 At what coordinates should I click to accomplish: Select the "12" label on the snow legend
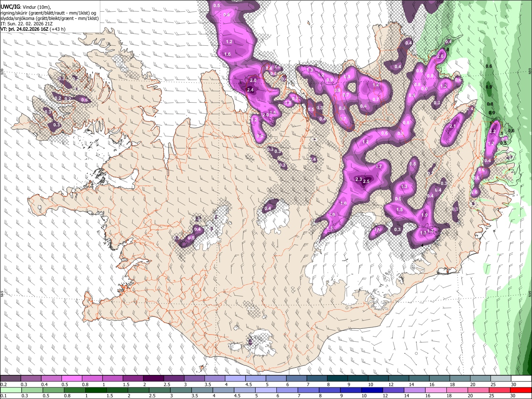click(391, 384)
